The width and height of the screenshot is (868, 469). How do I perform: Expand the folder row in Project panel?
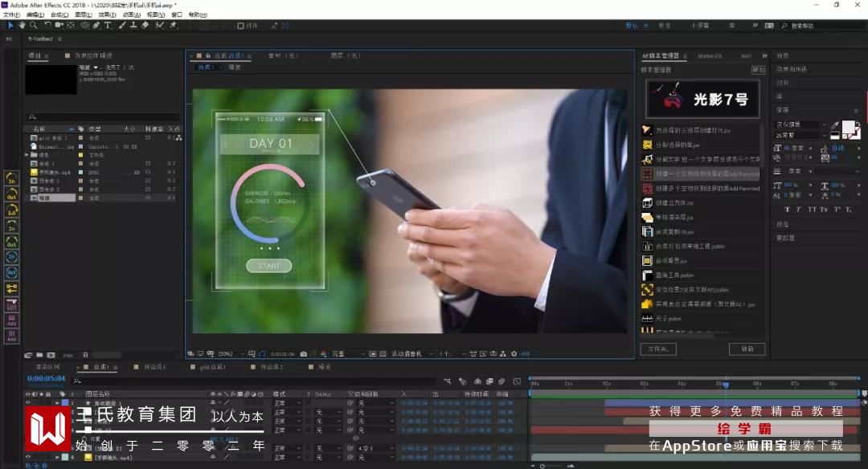click(x=27, y=156)
